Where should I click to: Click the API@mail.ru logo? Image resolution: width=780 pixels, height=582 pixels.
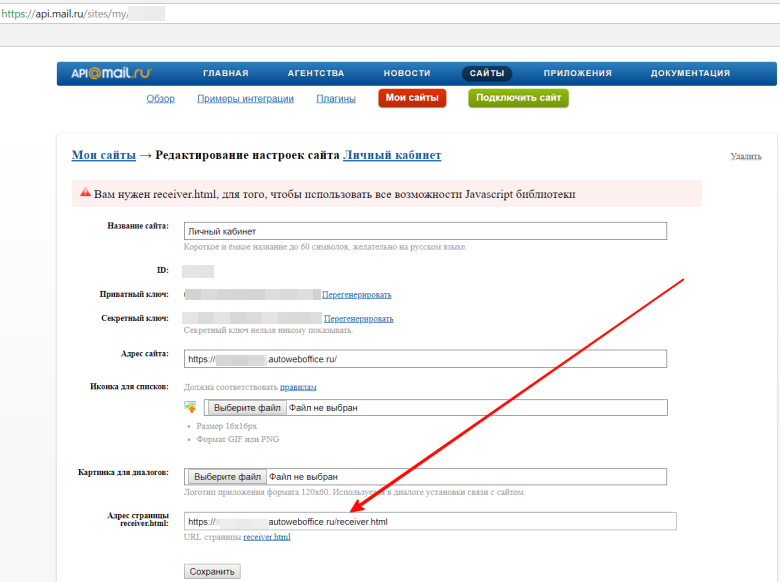pos(111,73)
